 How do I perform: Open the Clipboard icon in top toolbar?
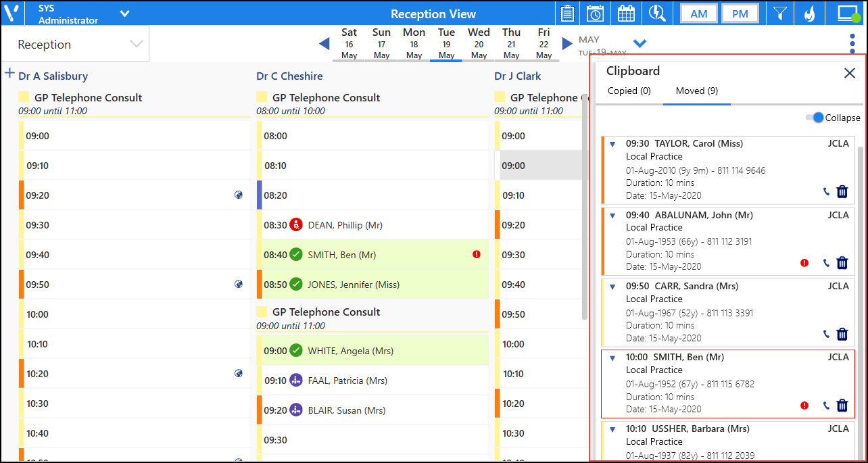click(x=567, y=13)
